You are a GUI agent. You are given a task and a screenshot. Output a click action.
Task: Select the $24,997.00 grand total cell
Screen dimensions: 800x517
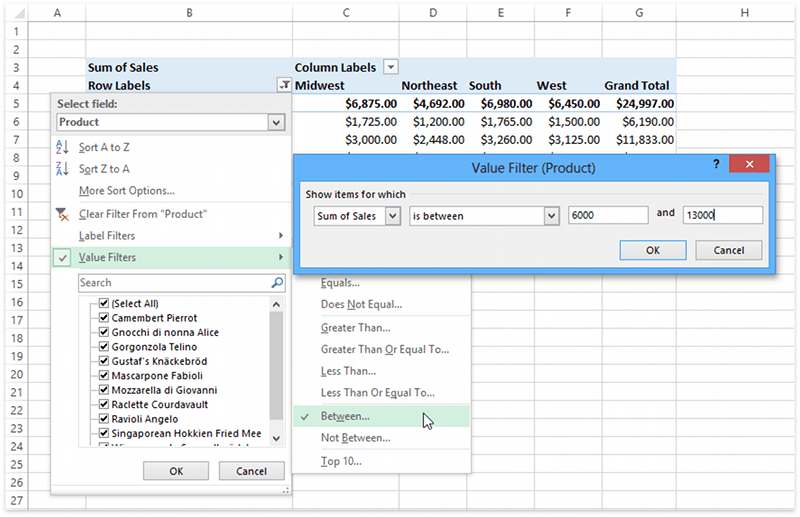click(639, 104)
